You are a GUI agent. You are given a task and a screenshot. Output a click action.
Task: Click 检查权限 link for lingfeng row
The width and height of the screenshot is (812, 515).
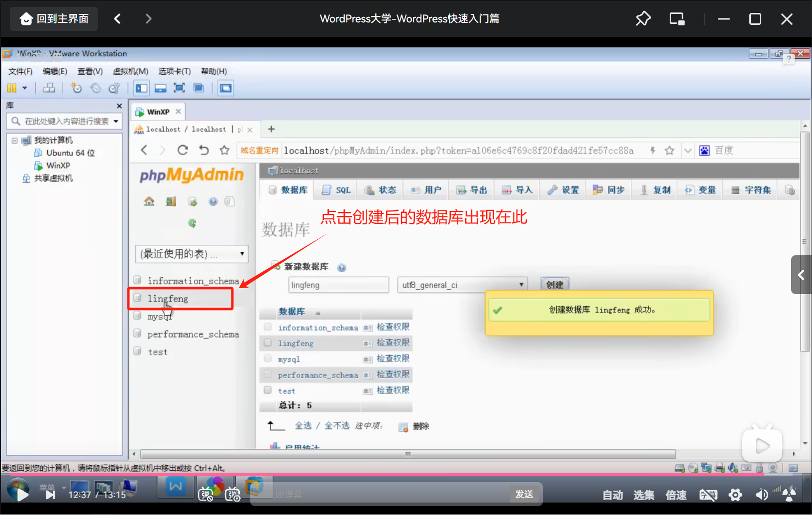click(x=393, y=343)
